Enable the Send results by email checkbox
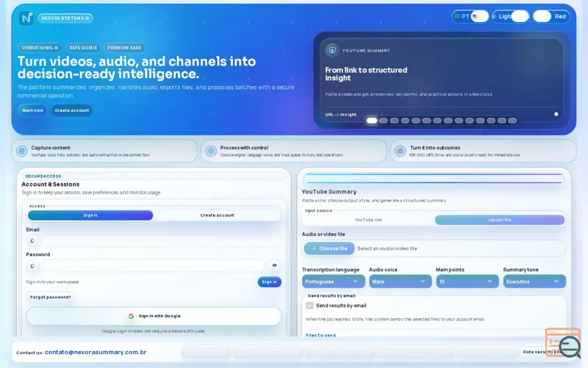This screenshot has height=368, width=588. click(x=309, y=305)
